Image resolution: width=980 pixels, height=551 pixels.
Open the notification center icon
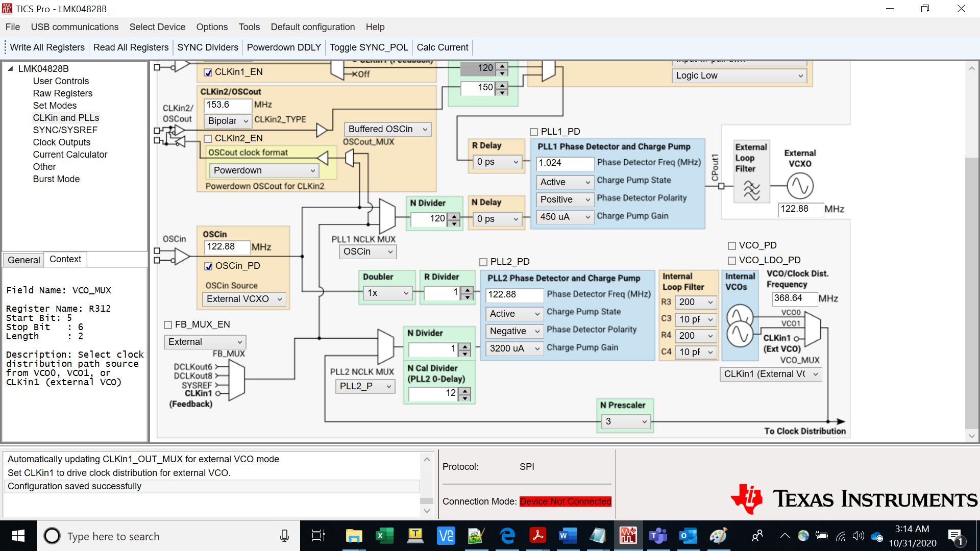click(955, 536)
